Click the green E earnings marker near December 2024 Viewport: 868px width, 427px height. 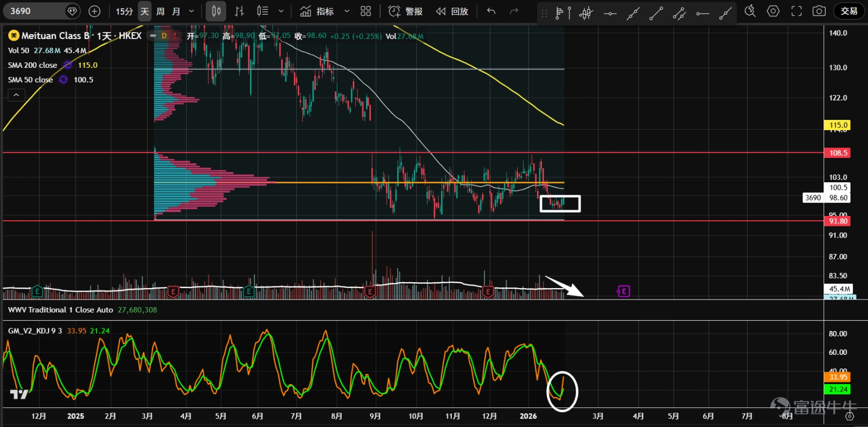(37, 291)
